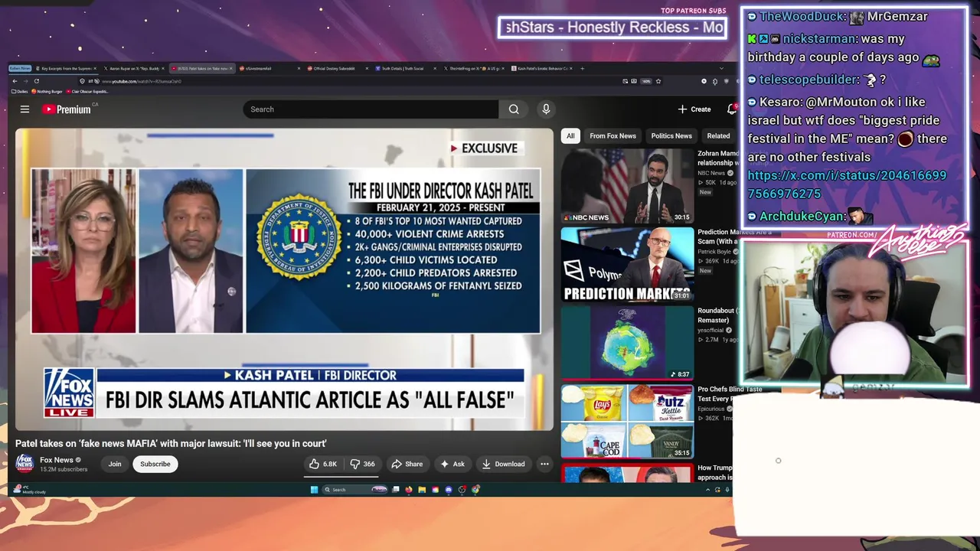Open x.com status link in chat
Image resolution: width=980 pixels, height=551 pixels.
847,184
